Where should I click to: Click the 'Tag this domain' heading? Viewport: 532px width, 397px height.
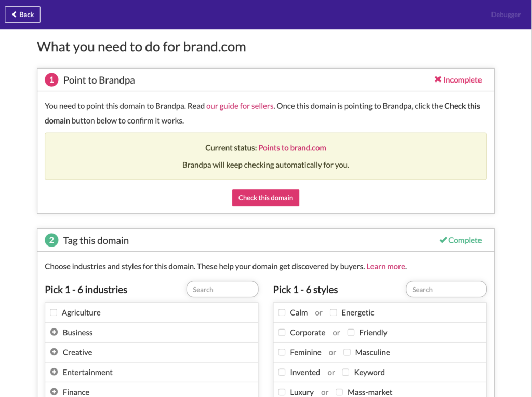(96, 240)
